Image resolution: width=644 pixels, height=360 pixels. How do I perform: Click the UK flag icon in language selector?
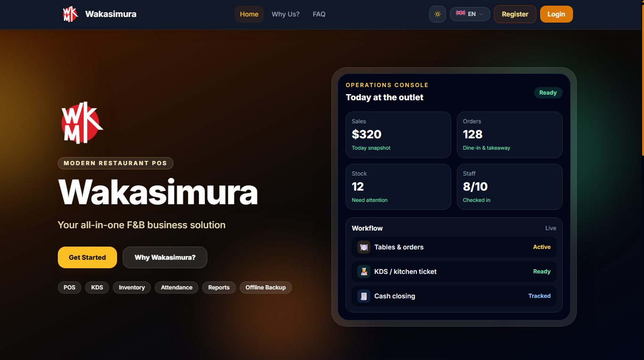(x=461, y=14)
